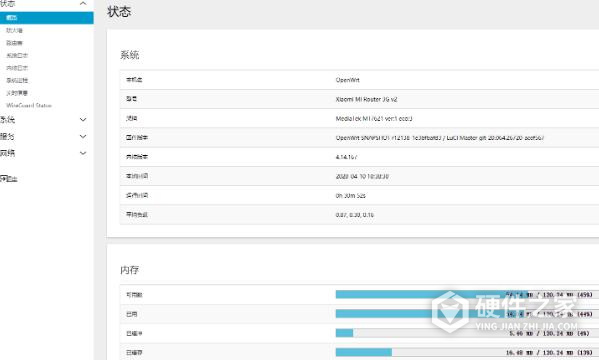Select the highlighted 概况 overview menu item
The image size is (599, 360).
[x=47, y=18]
